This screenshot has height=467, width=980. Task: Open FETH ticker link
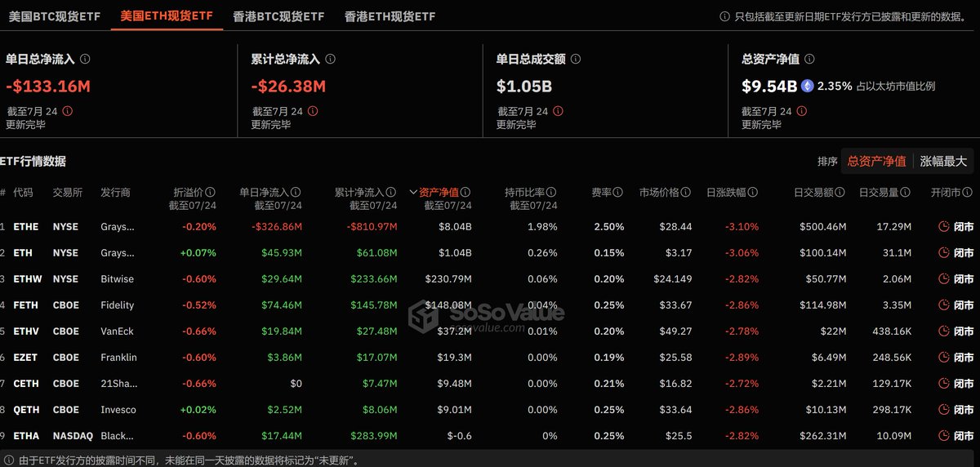(x=26, y=305)
